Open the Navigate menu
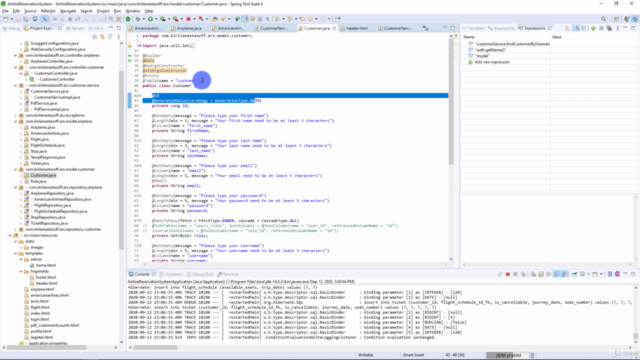Image resolution: width=640 pixels, height=360 pixels. point(68,11)
